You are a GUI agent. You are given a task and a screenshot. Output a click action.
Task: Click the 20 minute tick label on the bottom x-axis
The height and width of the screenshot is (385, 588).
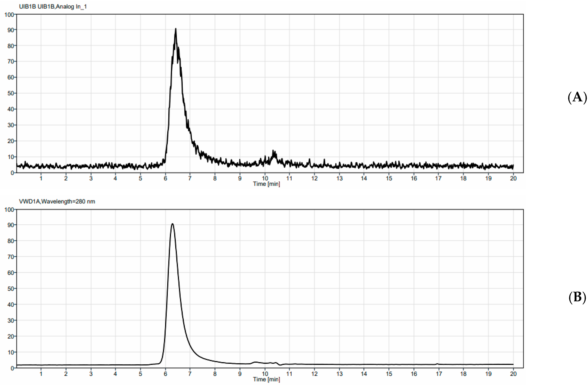[x=513, y=374]
